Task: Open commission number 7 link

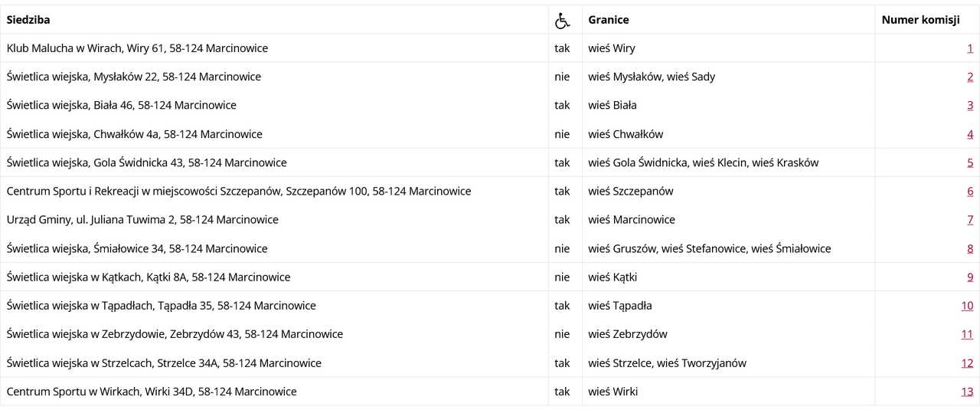Action: (970, 220)
